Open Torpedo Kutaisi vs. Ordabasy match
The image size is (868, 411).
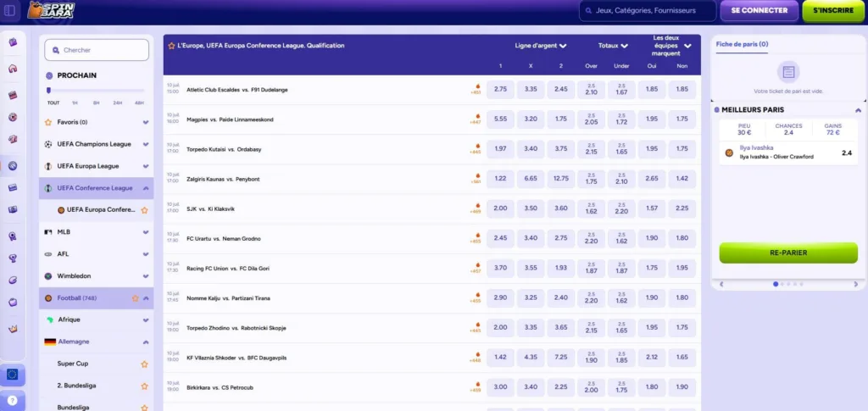[x=224, y=149]
